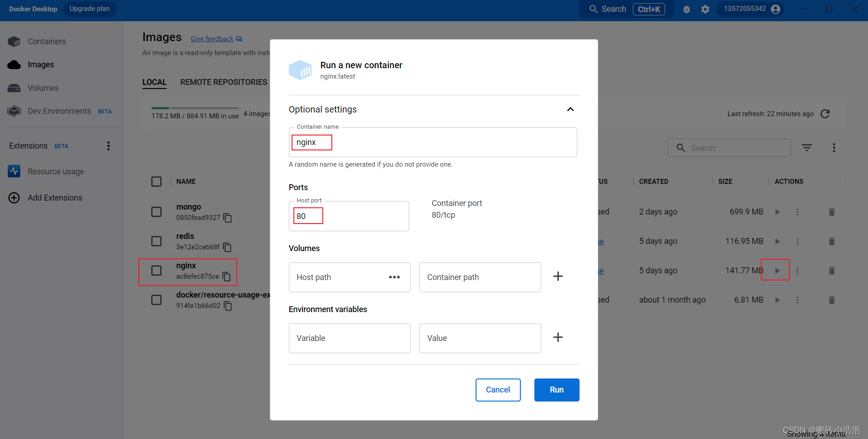
Task: Copy the mongo image ID
Action: point(228,218)
